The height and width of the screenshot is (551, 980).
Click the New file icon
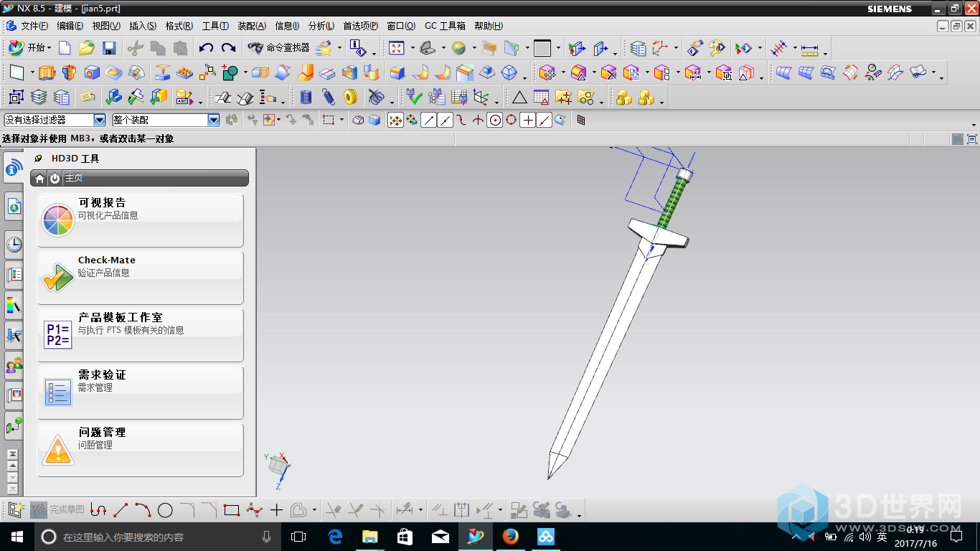pyautogui.click(x=65, y=48)
